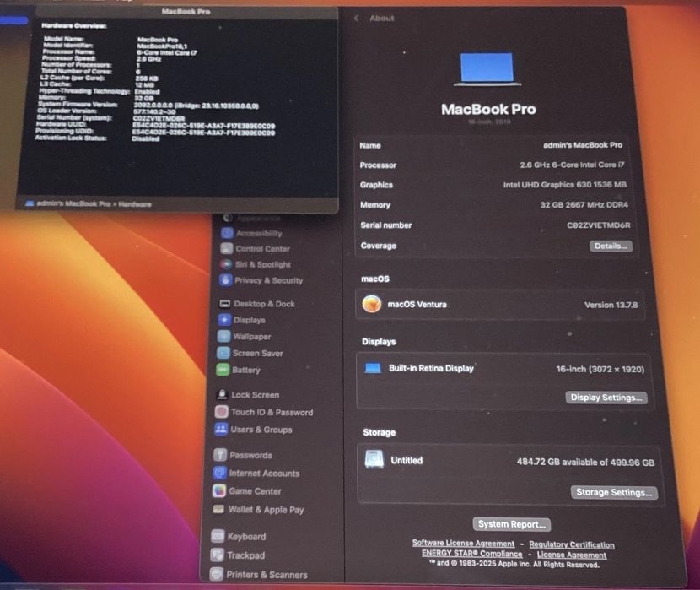Open the ENERGY STAR Compliance link
The image size is (700, 590).
472,554
